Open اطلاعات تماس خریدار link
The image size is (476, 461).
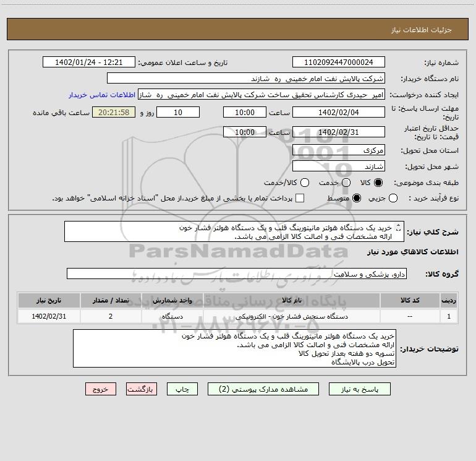(102, 95)
